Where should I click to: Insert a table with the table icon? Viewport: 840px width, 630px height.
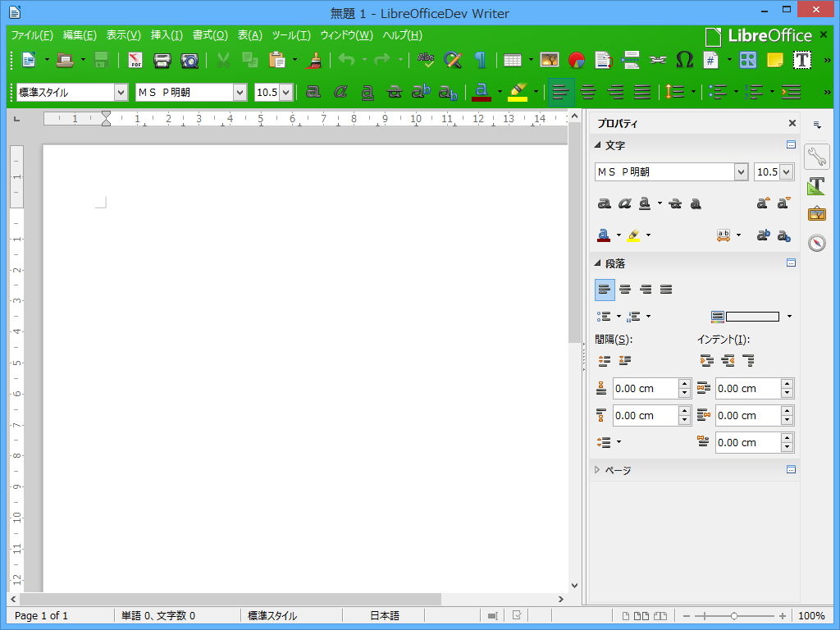coord(513,60)
